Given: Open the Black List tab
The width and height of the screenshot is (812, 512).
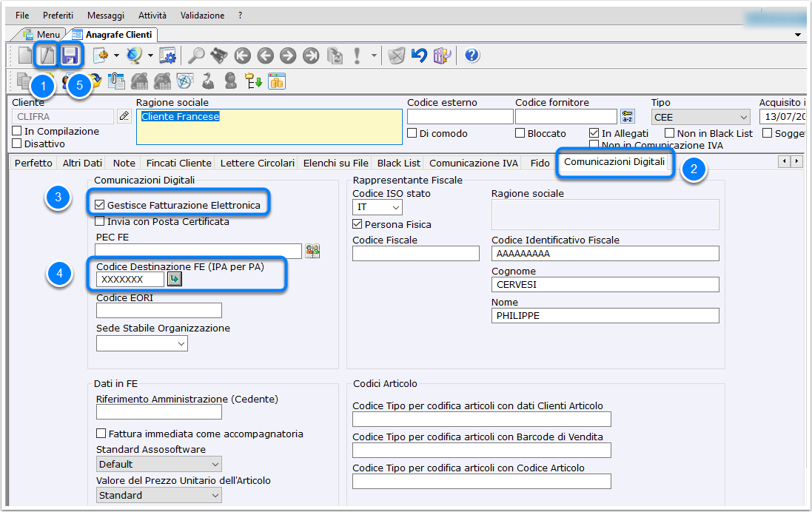Looking at the screenshot, I should tap(399, 163).
